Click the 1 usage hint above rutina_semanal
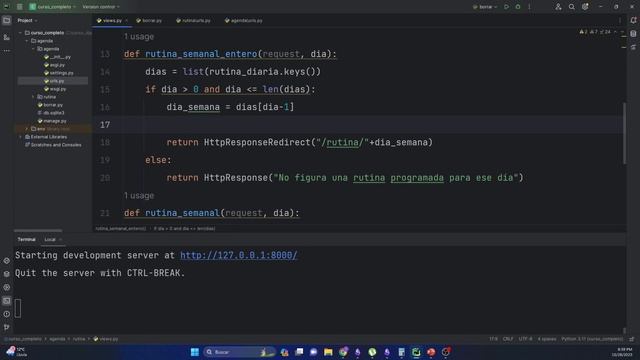The width and height of the screenshot is (640, 360). (x=139, y=196)
